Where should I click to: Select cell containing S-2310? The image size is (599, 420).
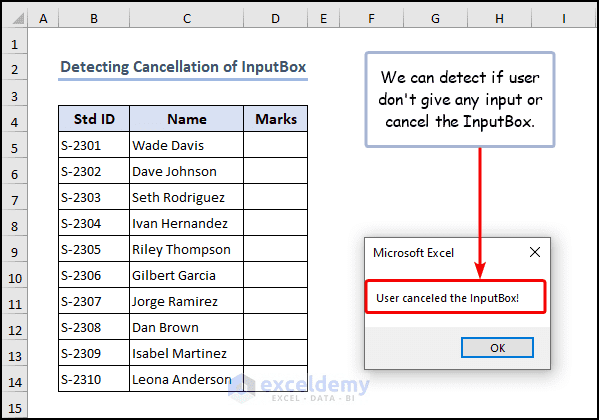(x=94, y=379)
